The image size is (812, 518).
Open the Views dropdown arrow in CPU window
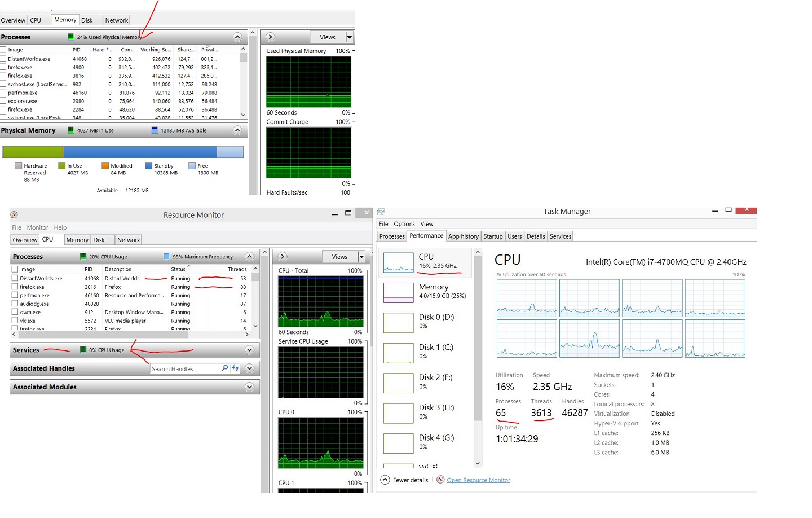(361, 257)
